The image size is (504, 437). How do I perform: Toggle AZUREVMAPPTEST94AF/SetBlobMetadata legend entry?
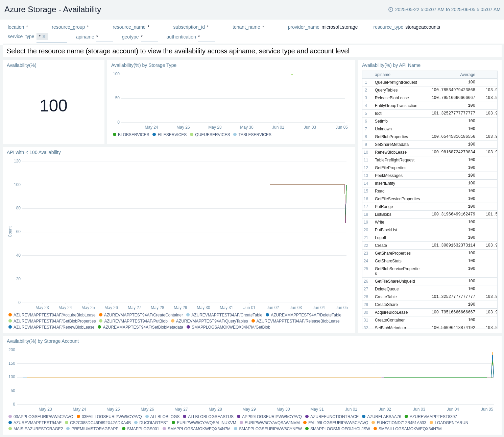coord(141,327)
